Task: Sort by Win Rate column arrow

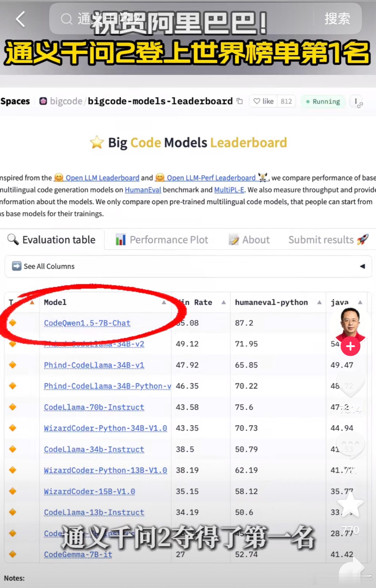Action: [x=224, y=302]
